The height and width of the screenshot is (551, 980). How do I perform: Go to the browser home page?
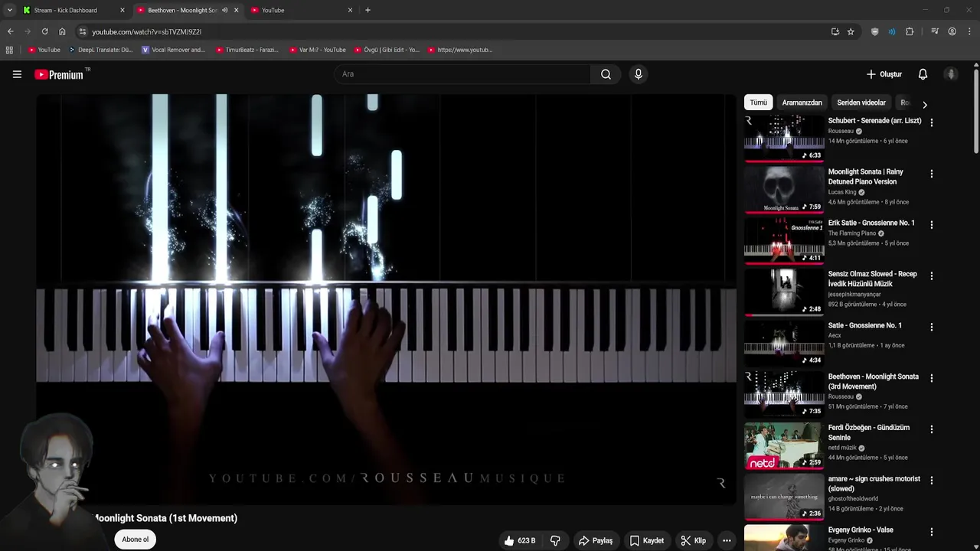tap(62, 31)
